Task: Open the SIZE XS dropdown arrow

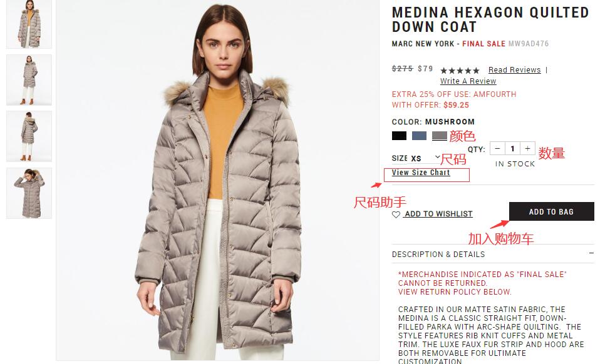Action: [438, 157]
